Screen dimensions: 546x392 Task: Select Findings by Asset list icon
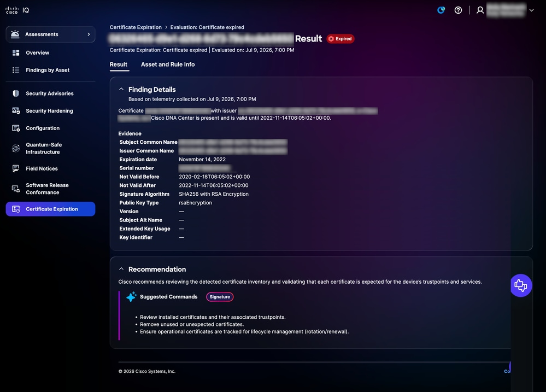[16, 70]
